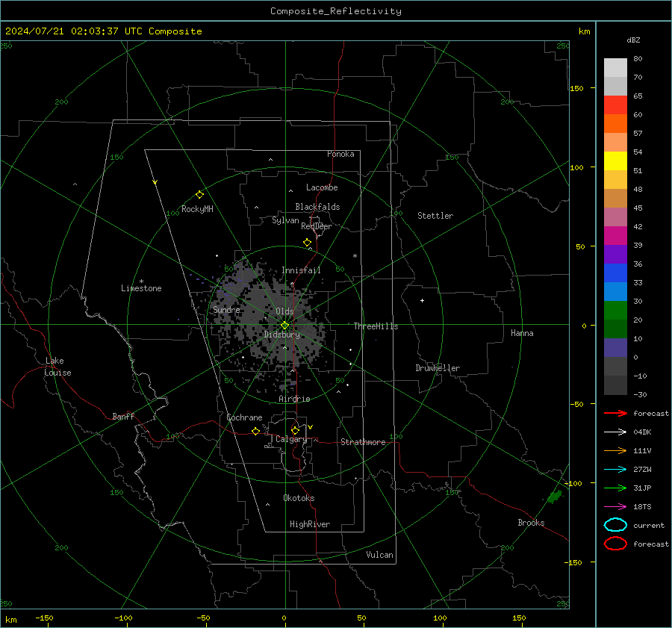
Task: Click the Ponoka label
Action: point(340,154)
